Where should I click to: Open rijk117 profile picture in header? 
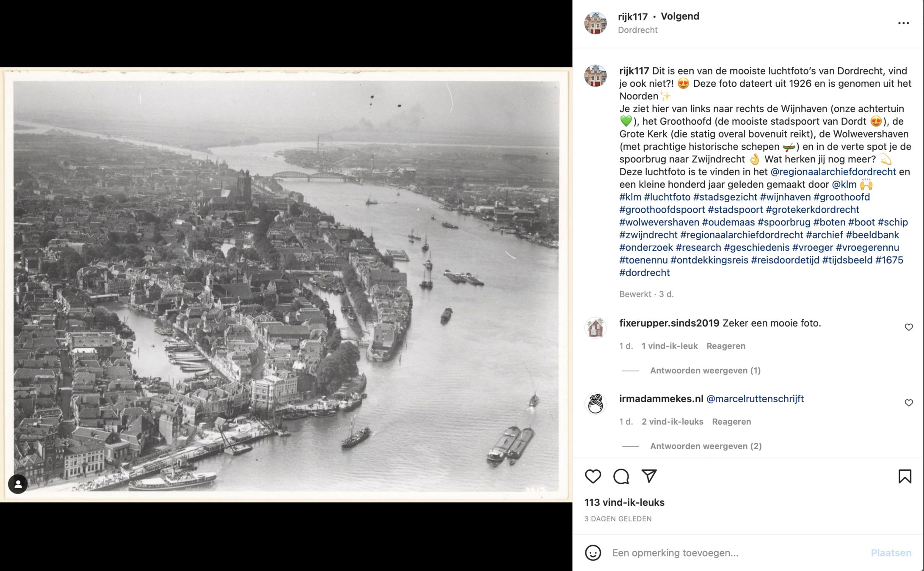(595, 23)
